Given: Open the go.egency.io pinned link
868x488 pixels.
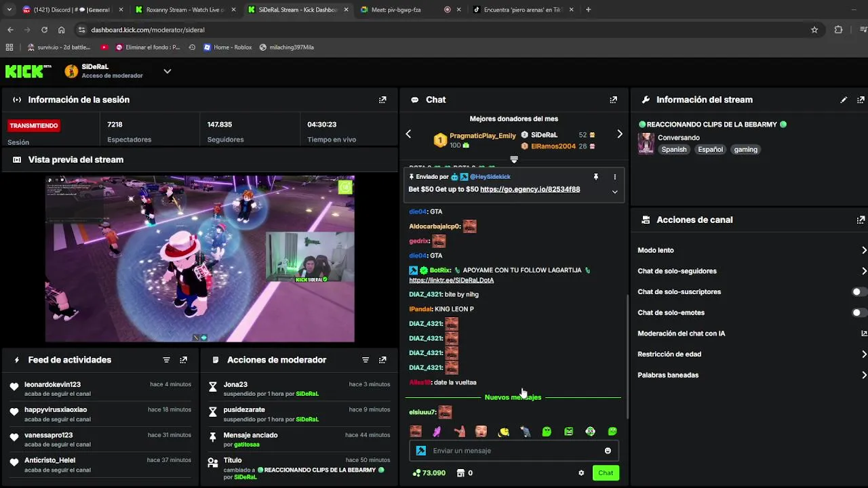Looking at the screenshot, I should (530, 189).
